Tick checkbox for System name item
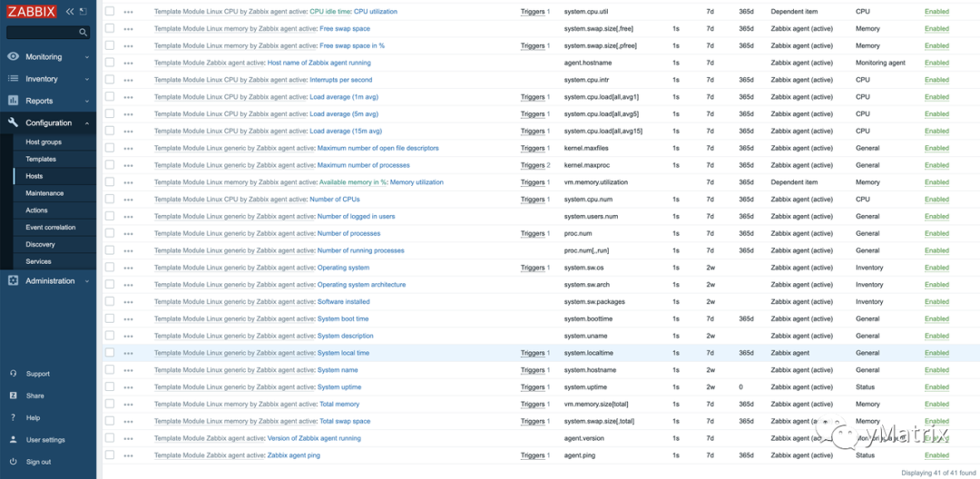The height and width of the screenshot is (479, 980). 110,370
